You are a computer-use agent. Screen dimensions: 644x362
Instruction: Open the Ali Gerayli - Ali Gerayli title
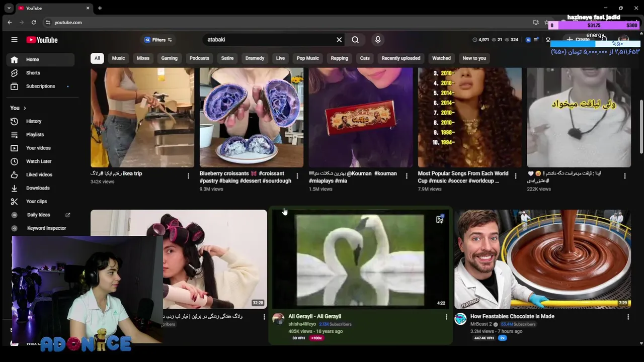314,316
